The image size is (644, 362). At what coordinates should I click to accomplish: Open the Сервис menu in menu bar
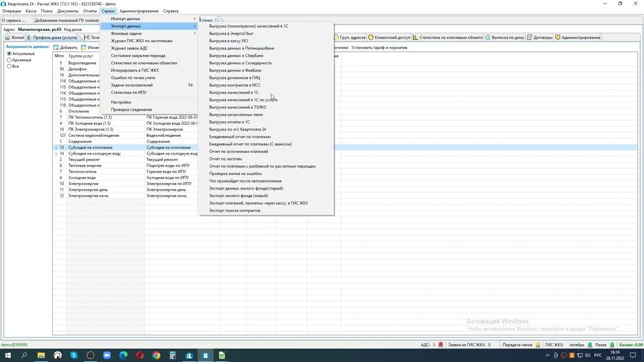pyautogui.click(x=108, y=11)
